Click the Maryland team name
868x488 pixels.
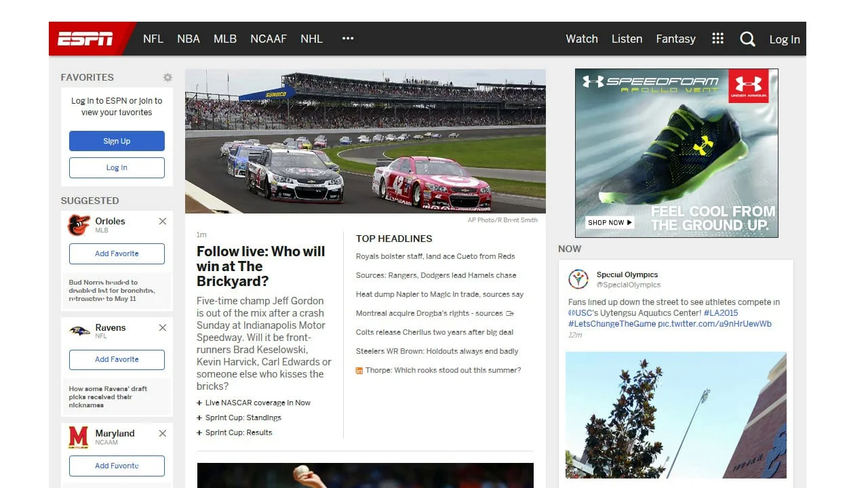(x=115, y=433)
